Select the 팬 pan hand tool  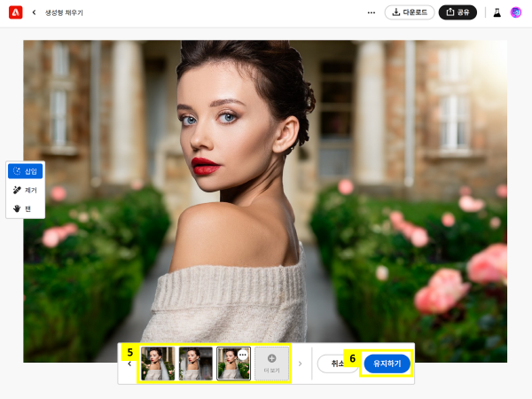coord(26,208)
